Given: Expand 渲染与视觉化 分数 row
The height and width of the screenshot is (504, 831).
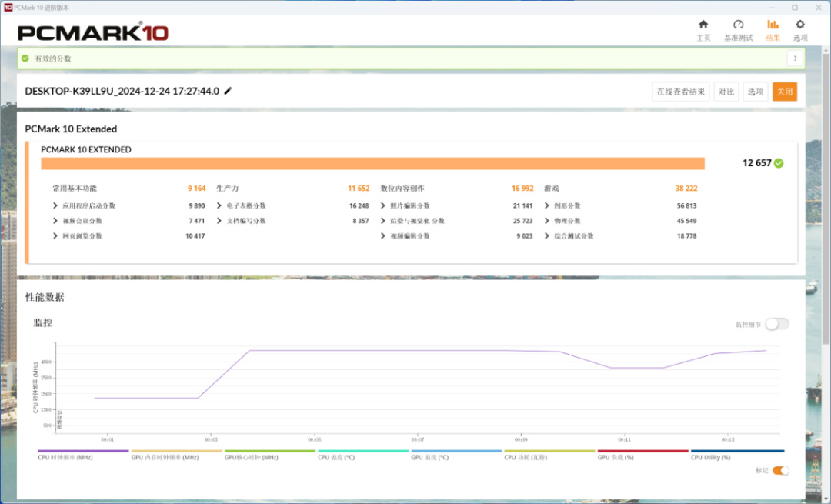Looking at the screenshot, I should click(x=382, y=221).
